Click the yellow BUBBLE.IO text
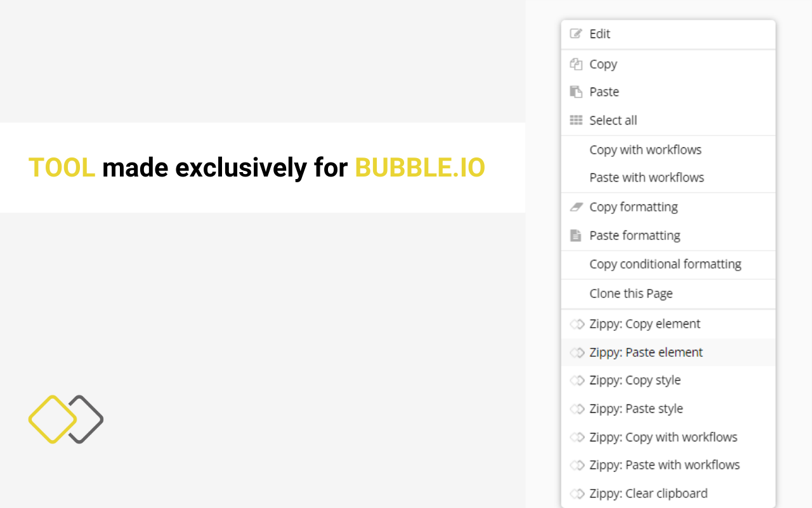Image resolution: width=812 pixels, height=508 pixels. pyautogui.click(x=420, y=168)
